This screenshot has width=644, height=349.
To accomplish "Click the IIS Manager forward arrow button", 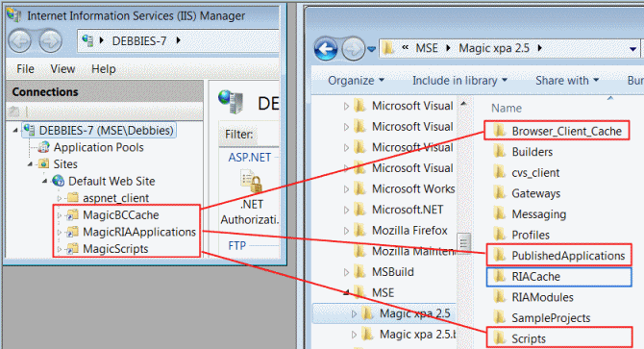I will [51, 41].
